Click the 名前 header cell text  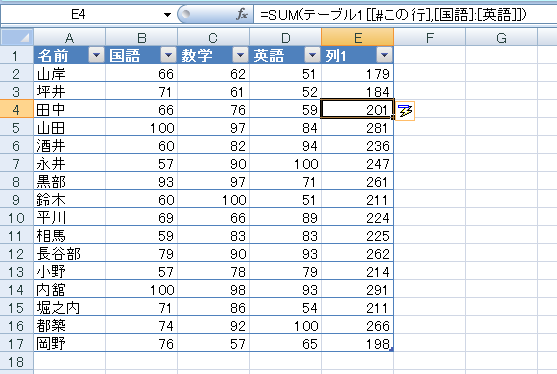pyautogui.click(x=53, y=55)
